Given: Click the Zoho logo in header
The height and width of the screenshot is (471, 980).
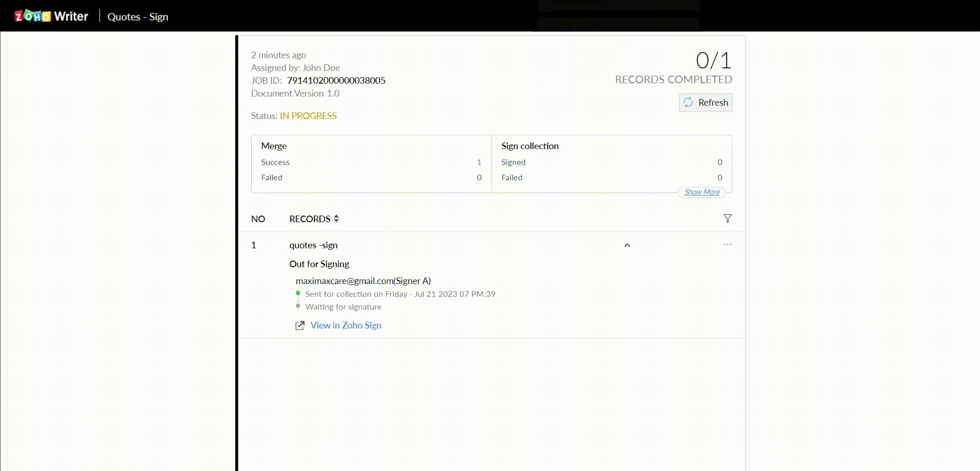Looking at the screenshot, I should pos(33,16).
